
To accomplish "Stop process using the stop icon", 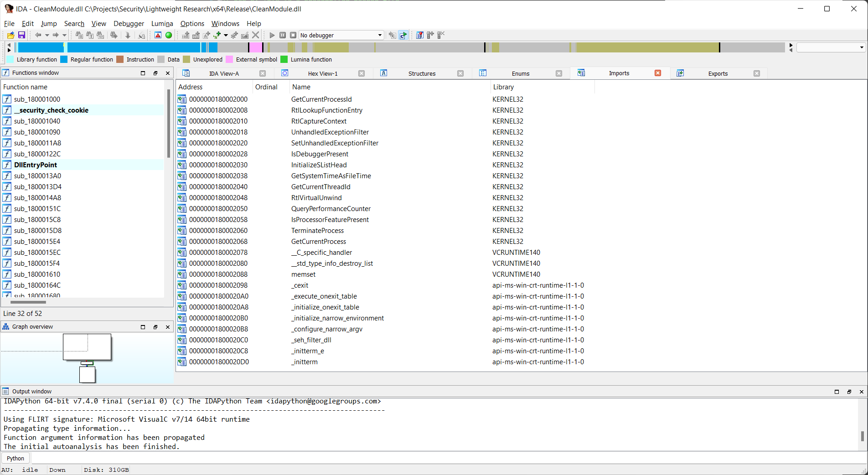I will tap(293, 35).
